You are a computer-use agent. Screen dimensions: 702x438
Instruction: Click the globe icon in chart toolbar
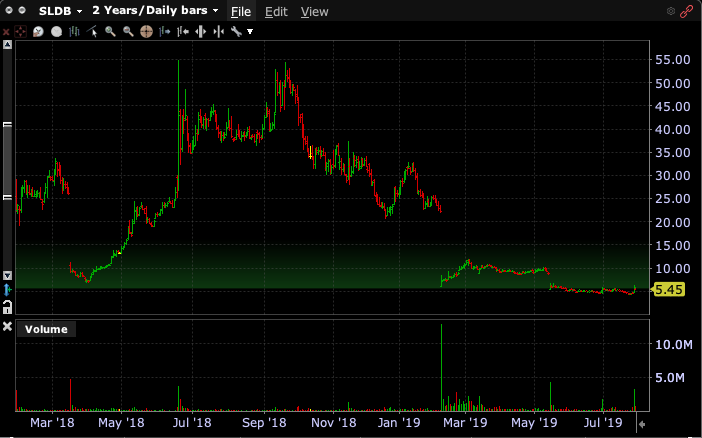(39, 31)
